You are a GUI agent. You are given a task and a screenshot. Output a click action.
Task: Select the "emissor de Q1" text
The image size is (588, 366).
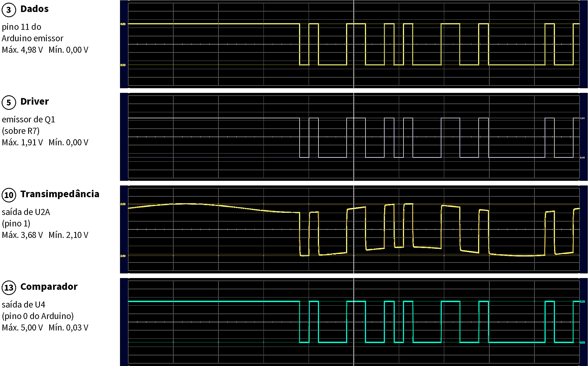tap(28, 119)
